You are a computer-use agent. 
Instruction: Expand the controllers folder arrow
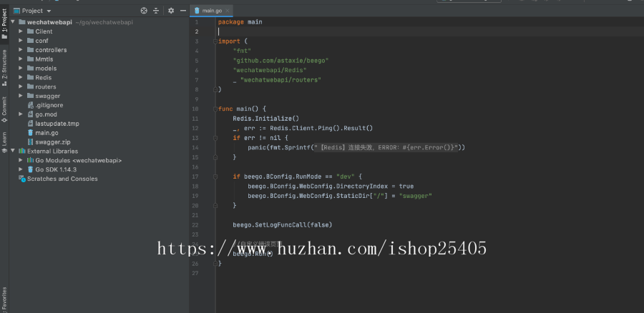click(21, 49)
